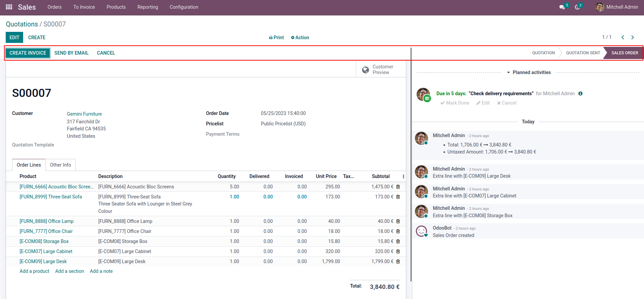This screenshot has height=299, width=644.
Task: Click the Create Invoice button
Action: tap(28, 53)
